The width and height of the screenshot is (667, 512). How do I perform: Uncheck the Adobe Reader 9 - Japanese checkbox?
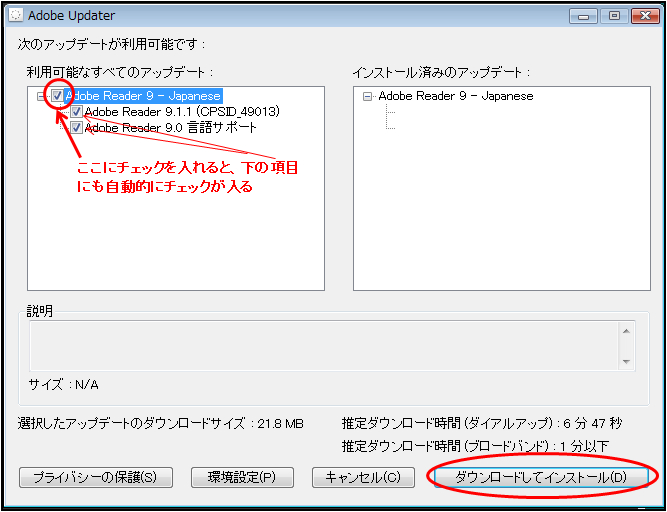click(x=57, y=96)
